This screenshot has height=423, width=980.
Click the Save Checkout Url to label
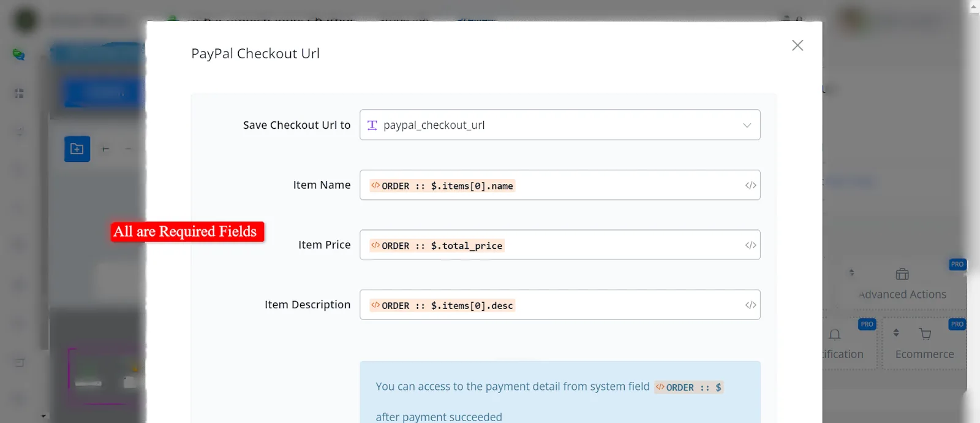(296, 125)
